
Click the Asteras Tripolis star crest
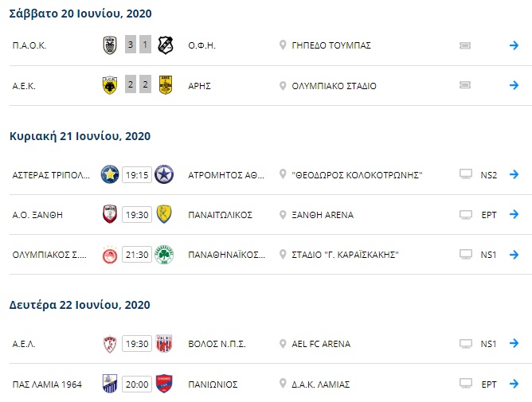[x=110, y=174]
